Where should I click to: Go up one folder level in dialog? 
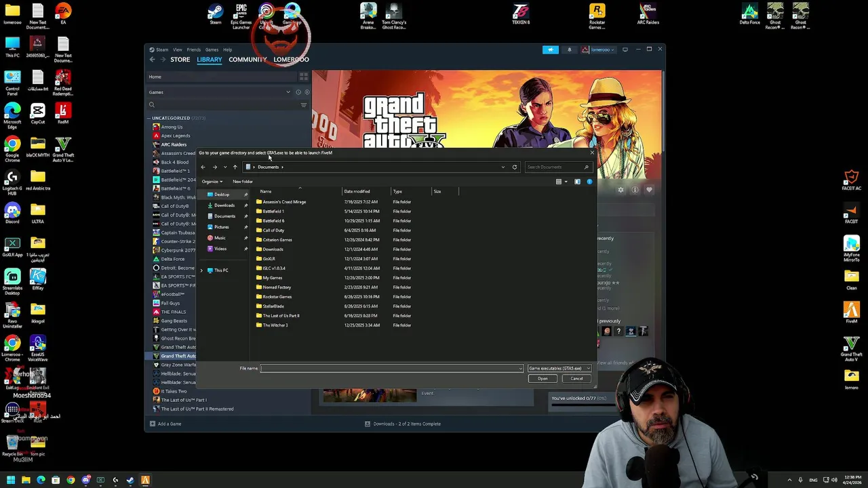click(x=235, y=167)
